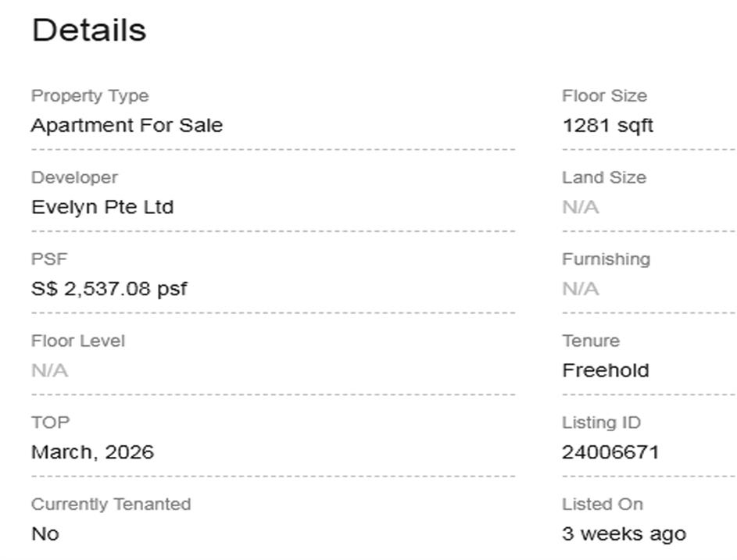The height and width of the screenshot is (560, 737).
Task: Click the 3 weeks ago text
Action: pyautogui.click(x=624, y=534)
